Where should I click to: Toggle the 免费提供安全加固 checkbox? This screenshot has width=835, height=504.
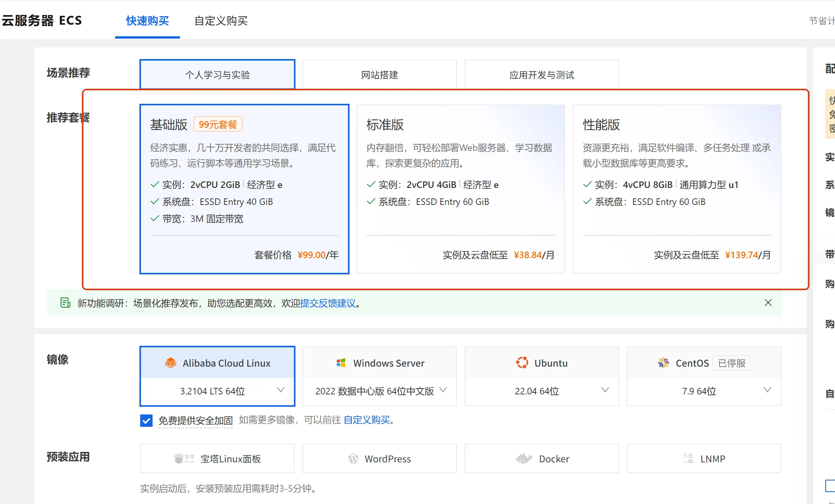point(146,420)
